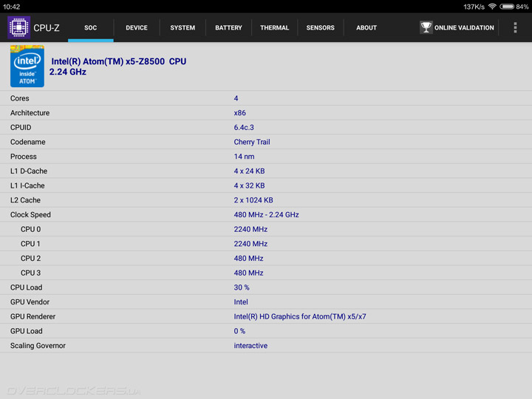The height and width of the screenshot is (399, 532).
Task: Tap the 30 % CPU load value
Action: pos(242,288)
